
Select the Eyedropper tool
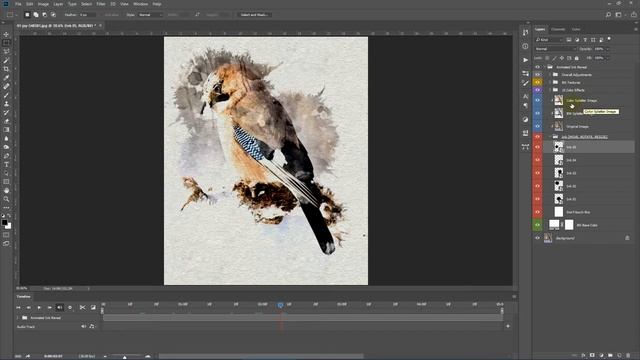pos(6,78)
